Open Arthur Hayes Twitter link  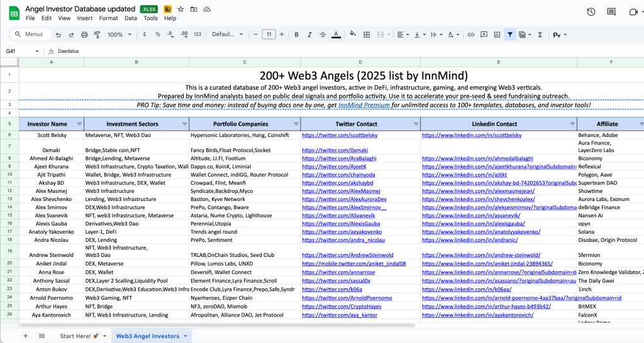[x=341, y=307]
